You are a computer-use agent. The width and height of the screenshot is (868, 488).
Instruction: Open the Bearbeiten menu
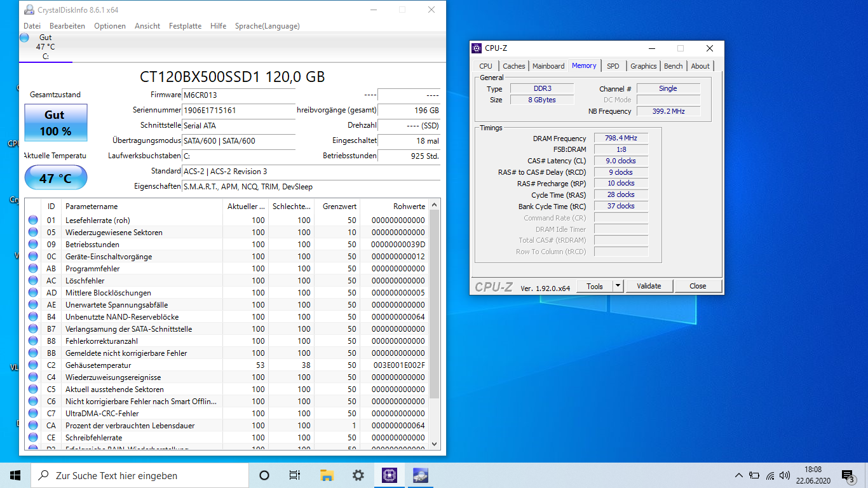pos(67,26)
